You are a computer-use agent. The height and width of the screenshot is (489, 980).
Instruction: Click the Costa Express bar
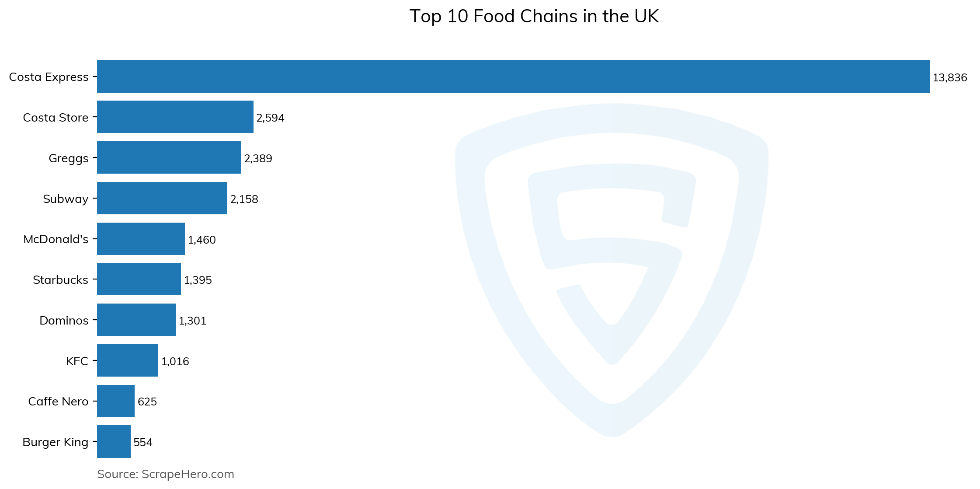(513, 77)
